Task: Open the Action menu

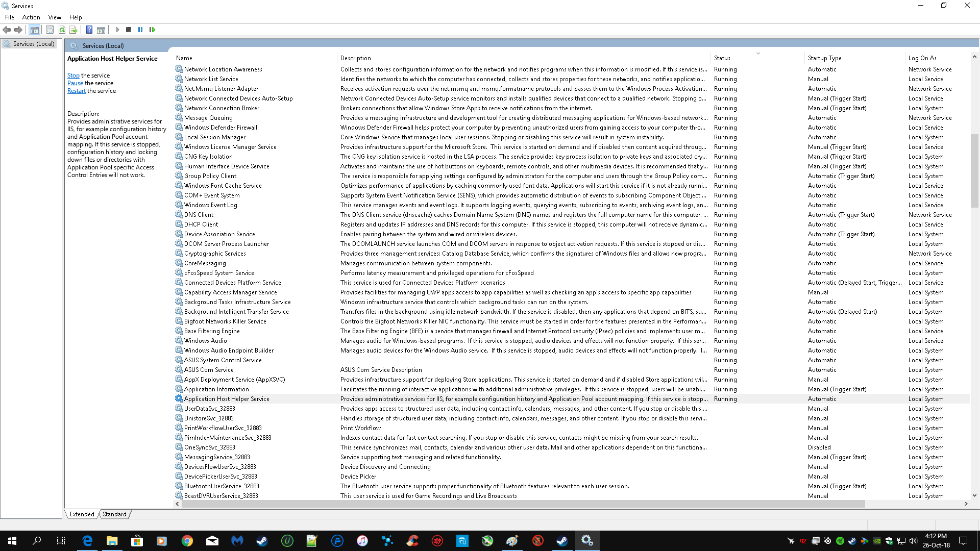Action: coord(31,17)
